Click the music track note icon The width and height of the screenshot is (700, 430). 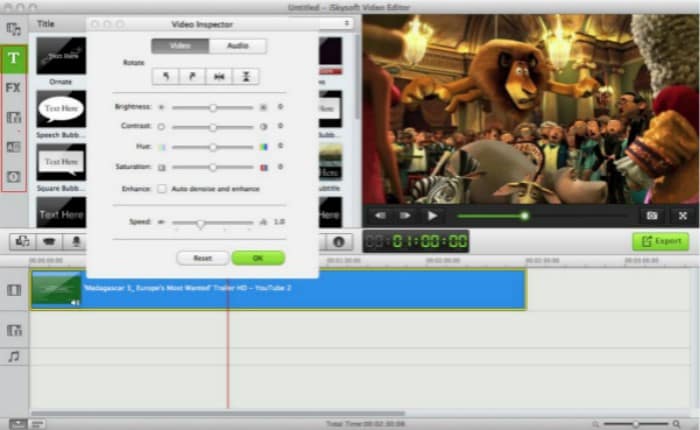pyautogui.click(x=14, y=356)
